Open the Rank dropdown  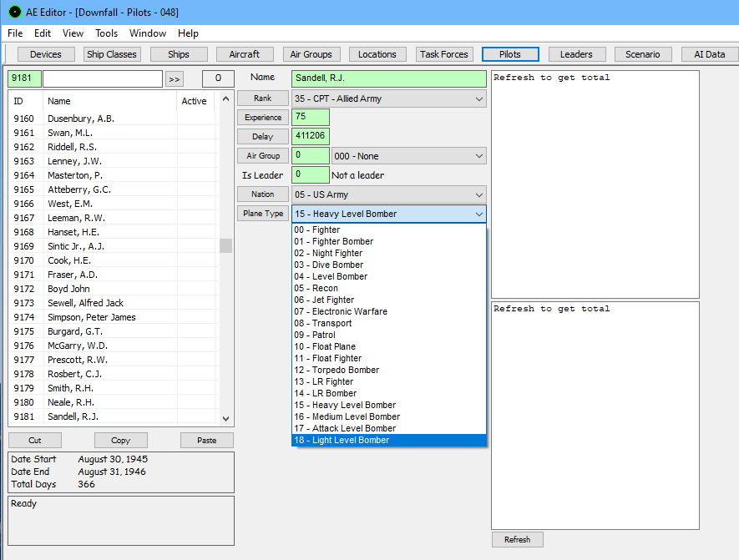click(x=389, y=99)
